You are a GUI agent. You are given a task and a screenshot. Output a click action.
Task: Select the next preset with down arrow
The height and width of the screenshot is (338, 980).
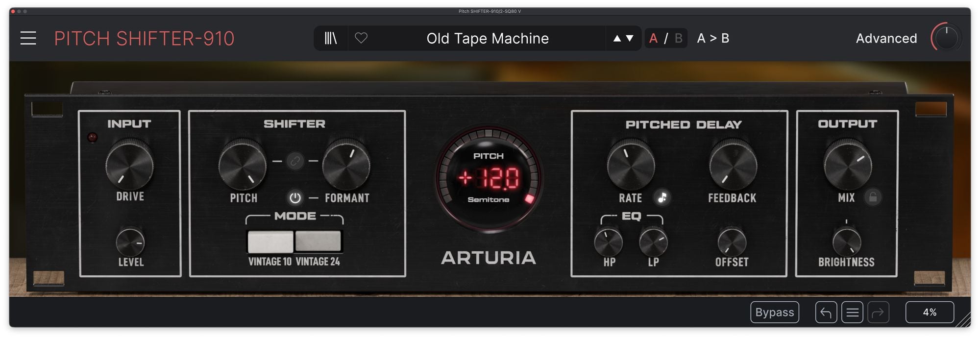coord(630,38)
